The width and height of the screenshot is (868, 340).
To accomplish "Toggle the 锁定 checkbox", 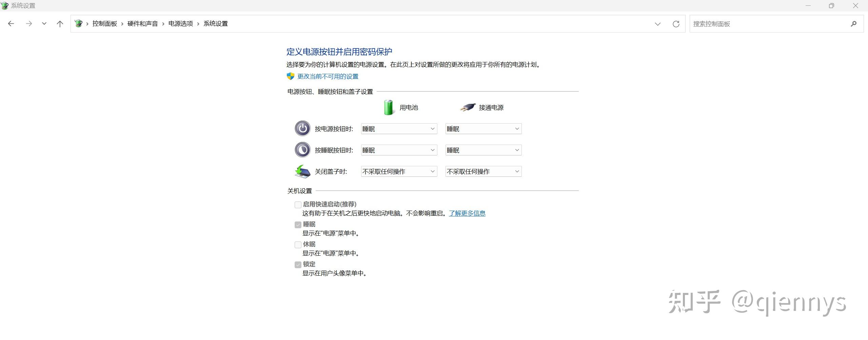I will point(298,264).
